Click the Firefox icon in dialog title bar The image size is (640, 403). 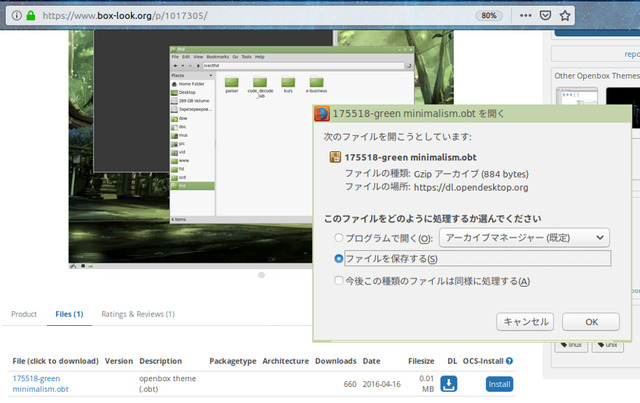tap(322, 114)
